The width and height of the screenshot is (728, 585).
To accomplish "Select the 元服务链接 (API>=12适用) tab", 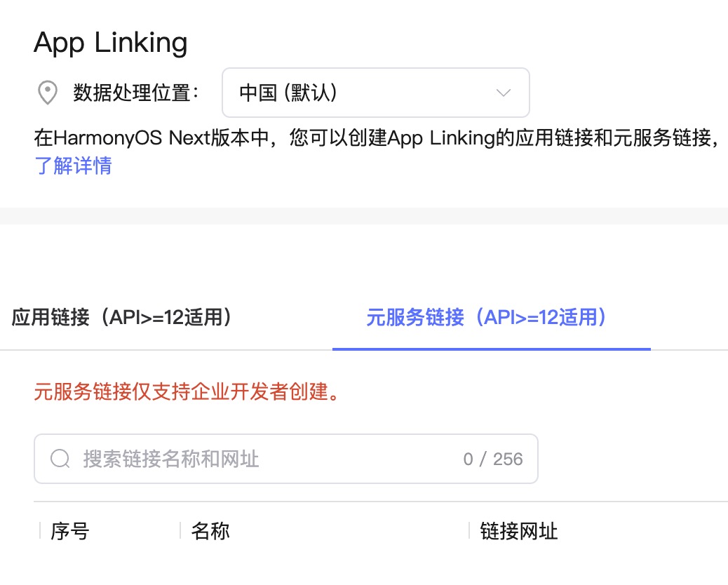I will pos(486,318).
